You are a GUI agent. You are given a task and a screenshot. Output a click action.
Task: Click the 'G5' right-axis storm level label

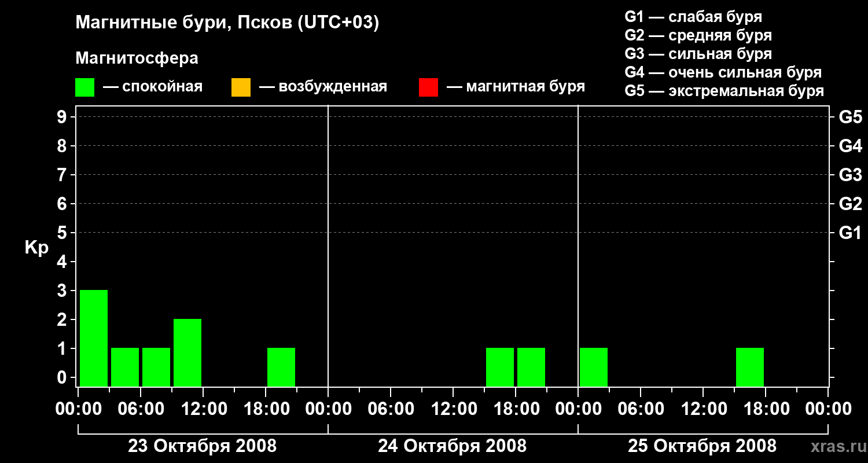click(x=850, y=117)
